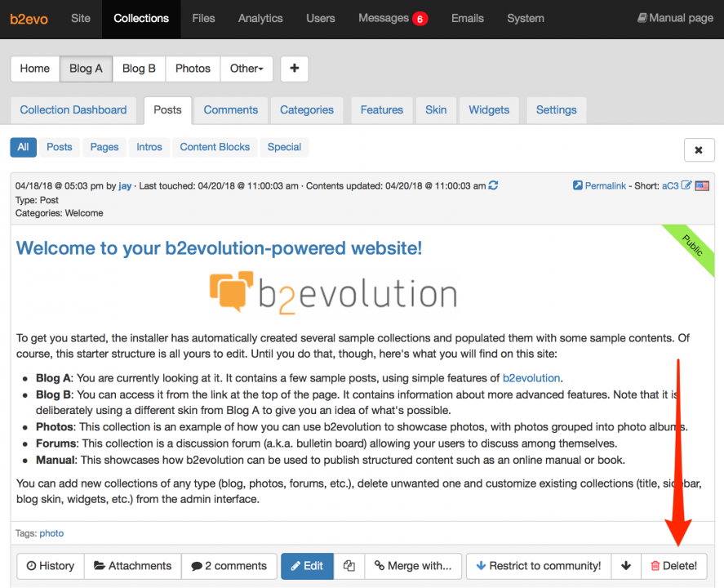The height and width of the screenshot is (588, 724).
Task: Select the Blog A collection
Action: coord(86,69)
